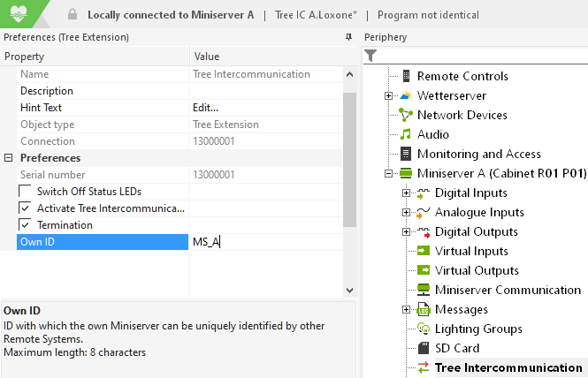Click the Remote Controls icon in Periphery
Viewport: 588px width, 378px height.
(406, 76)
